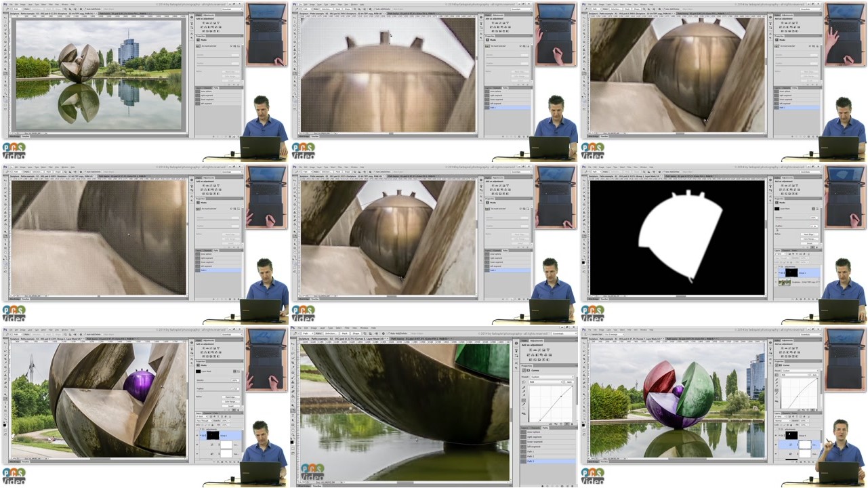Click the white point eyedropper in the Curves-and-Paths frame
Viewport: 868px width, 488px height.
point(524,395)
